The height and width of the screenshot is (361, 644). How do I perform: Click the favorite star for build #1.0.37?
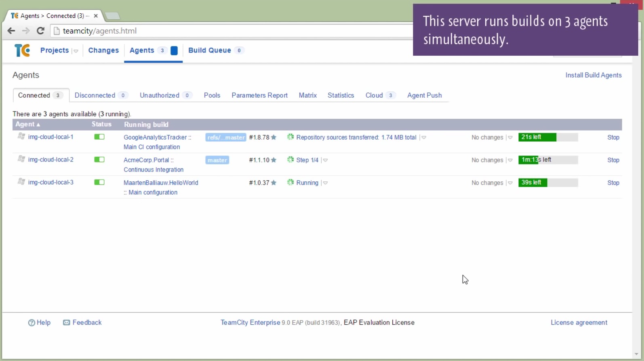pyautogui.click(x=274, y=183)
